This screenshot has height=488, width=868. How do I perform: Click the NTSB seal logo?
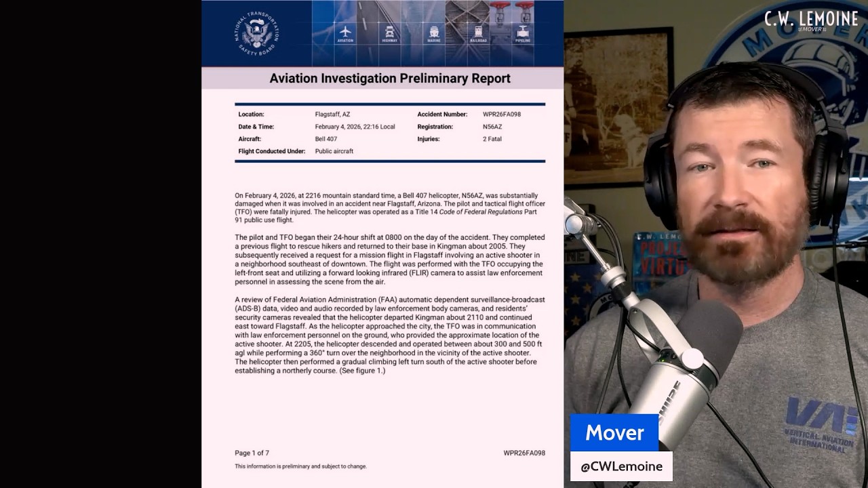[x=257, y=34]
